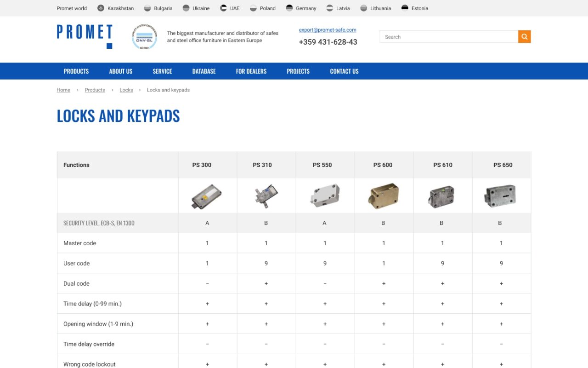Click the PS 300 security level value A
Image resolution: width=588 pixels, height=368 pixels.
pos(207,223)
